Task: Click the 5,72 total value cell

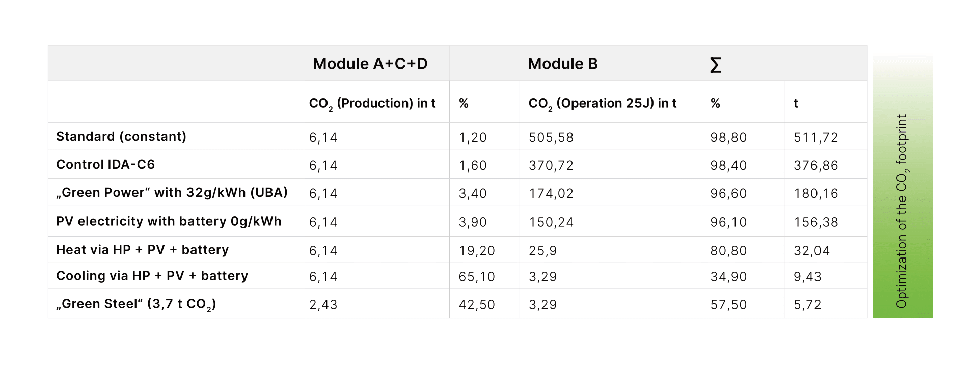Action: [x=807, y=305]
